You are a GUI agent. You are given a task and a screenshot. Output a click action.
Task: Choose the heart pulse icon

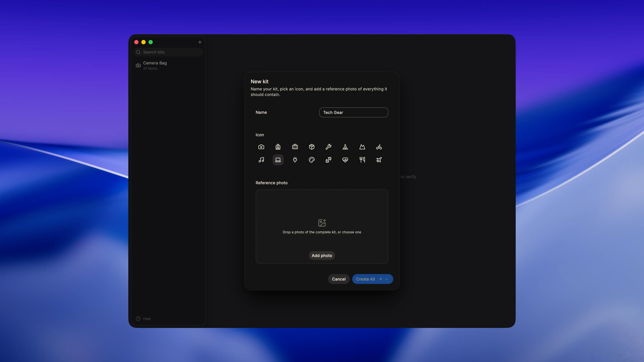(x=345, y=160)
